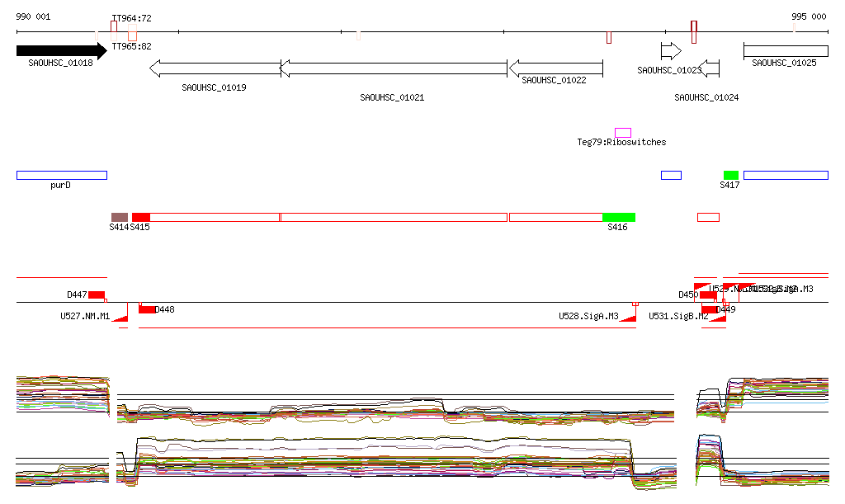The height and width of the screenshot is (504, 845).
Task: Click the U528.SigA.M3 label
Action: (x=588, y=316)
